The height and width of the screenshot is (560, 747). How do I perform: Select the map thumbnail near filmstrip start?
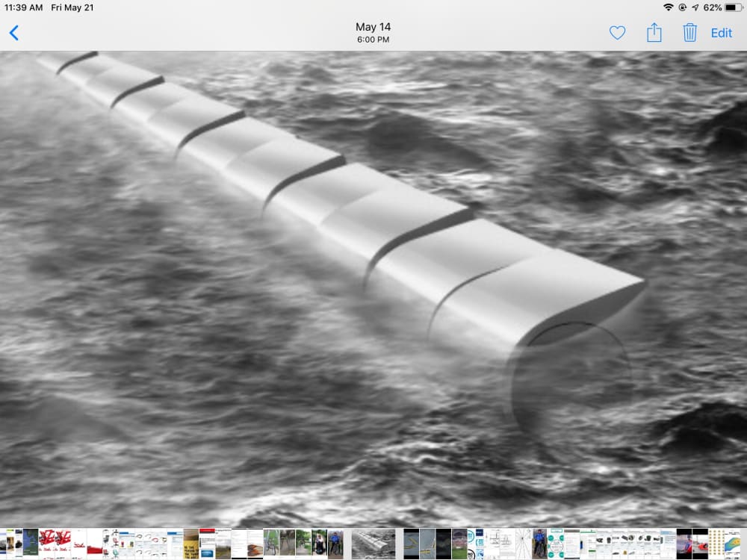coord(31,544)
